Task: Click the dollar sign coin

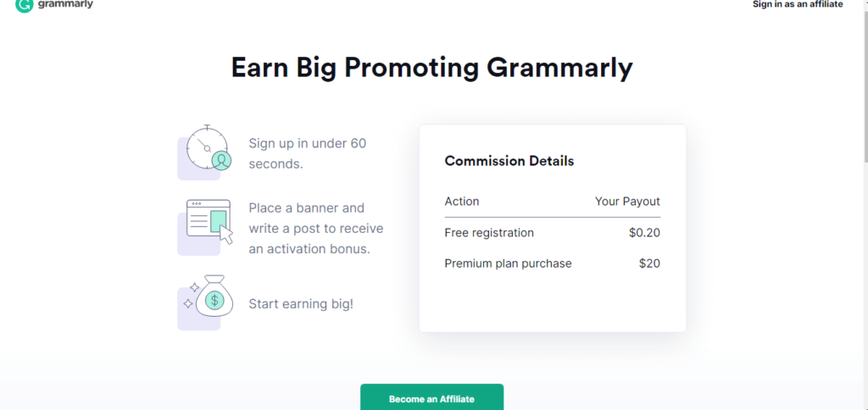Action: point(214,301)
